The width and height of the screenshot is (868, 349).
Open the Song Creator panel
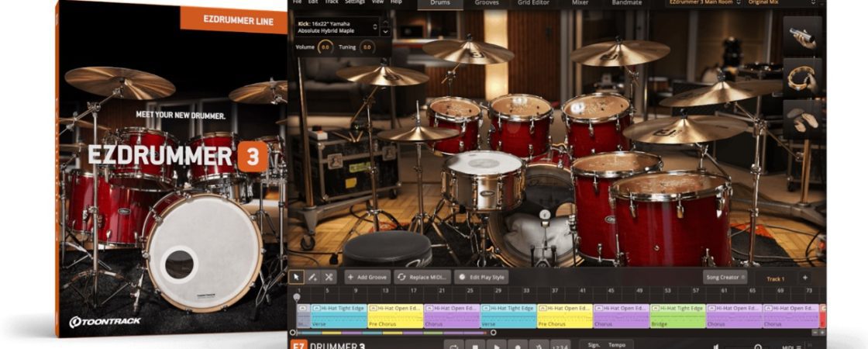(x=725, y=277)
